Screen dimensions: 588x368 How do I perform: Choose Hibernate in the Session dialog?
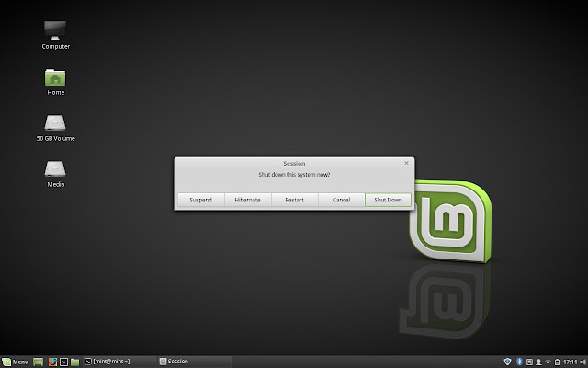pos(247,200)
